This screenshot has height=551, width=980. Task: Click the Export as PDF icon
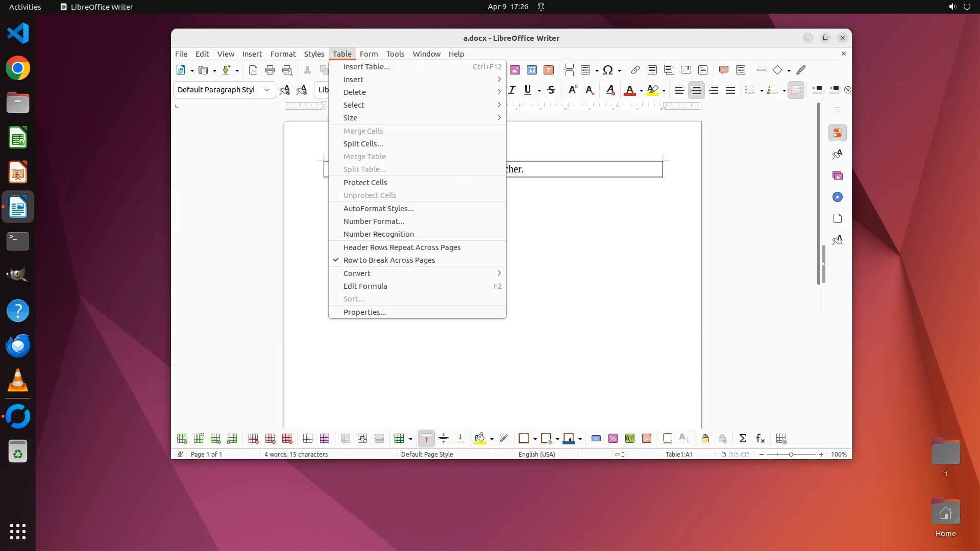[253, 70]
